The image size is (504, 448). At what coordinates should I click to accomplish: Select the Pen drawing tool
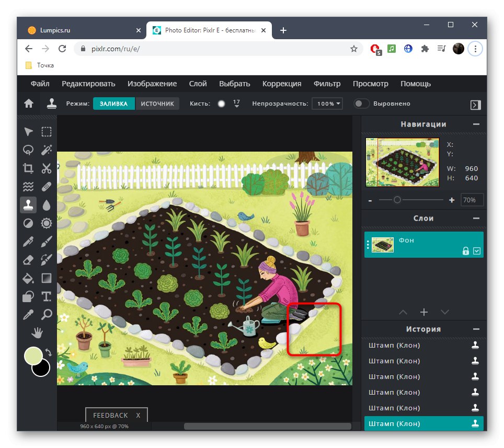28,242
